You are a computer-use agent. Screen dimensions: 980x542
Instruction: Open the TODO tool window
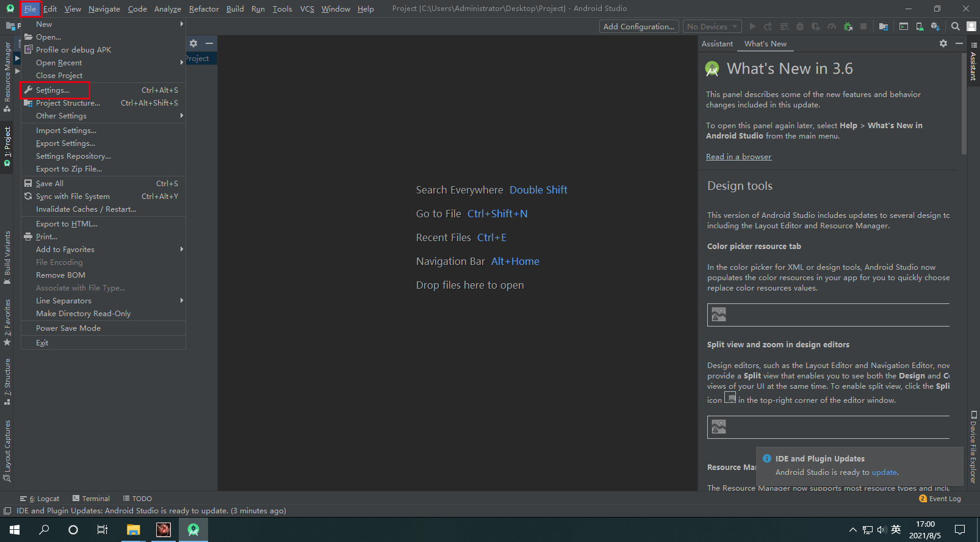pos(137,499)
